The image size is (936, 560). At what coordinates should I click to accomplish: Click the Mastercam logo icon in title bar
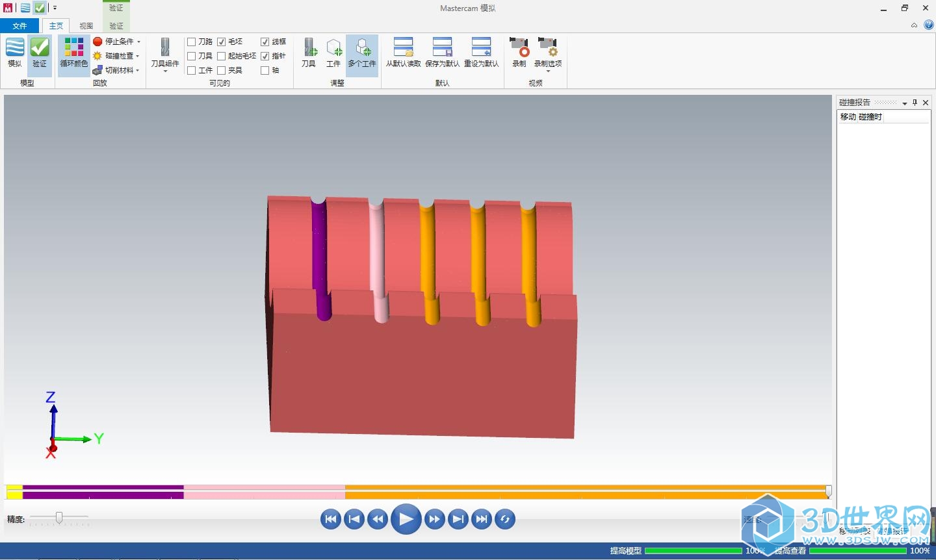pos(8,8)
